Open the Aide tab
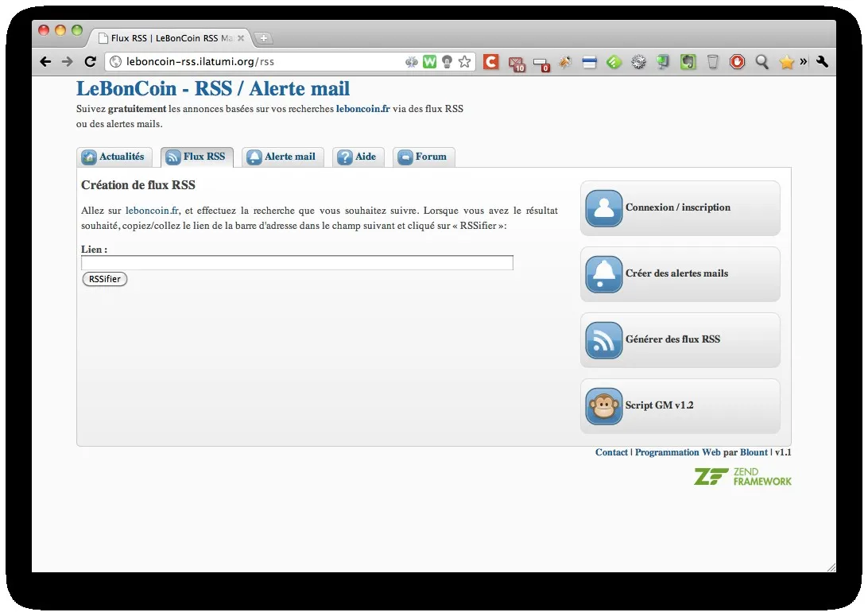This screenshot has height=616, width=868. [358, 157]
